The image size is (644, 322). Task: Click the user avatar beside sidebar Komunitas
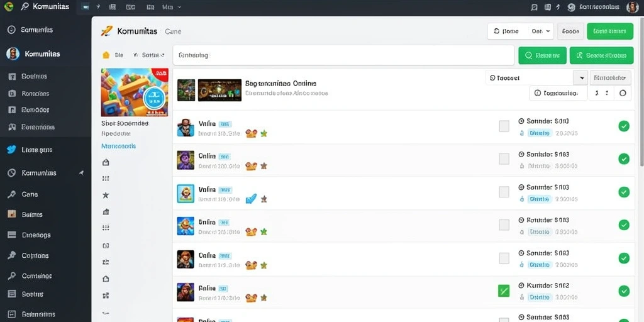coord(13,54)
